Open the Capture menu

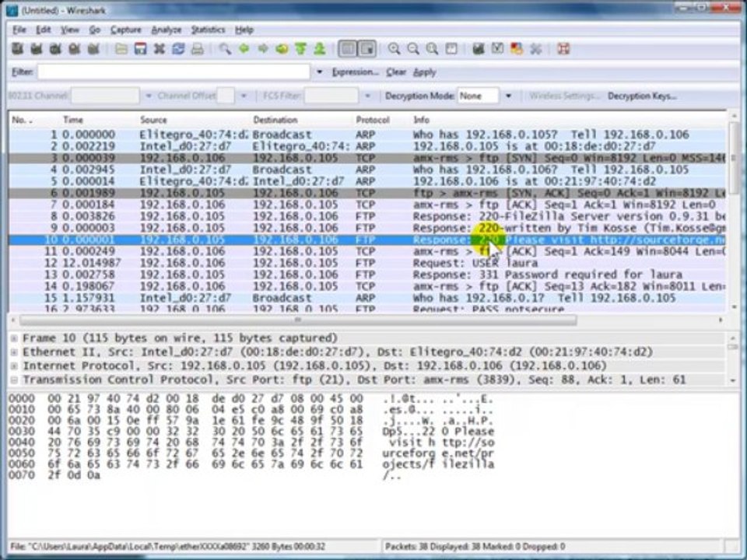pos(126,30)
